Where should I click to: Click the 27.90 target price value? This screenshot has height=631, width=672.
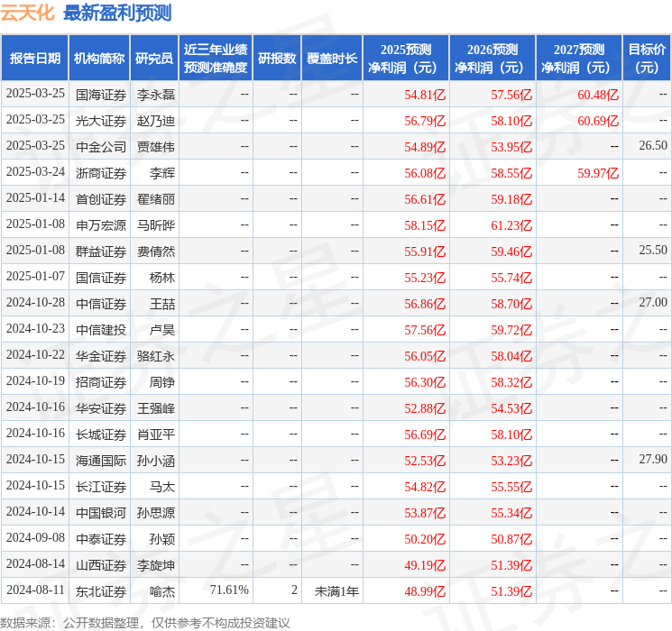653,460
